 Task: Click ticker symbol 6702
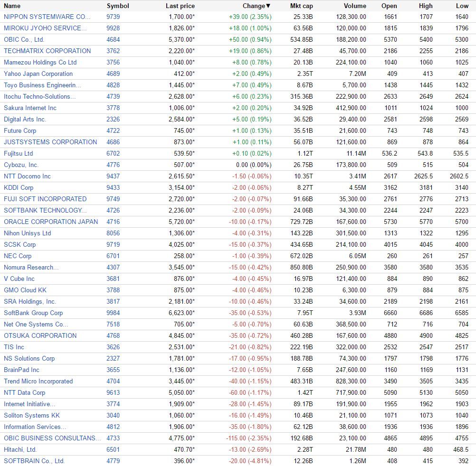113,153
